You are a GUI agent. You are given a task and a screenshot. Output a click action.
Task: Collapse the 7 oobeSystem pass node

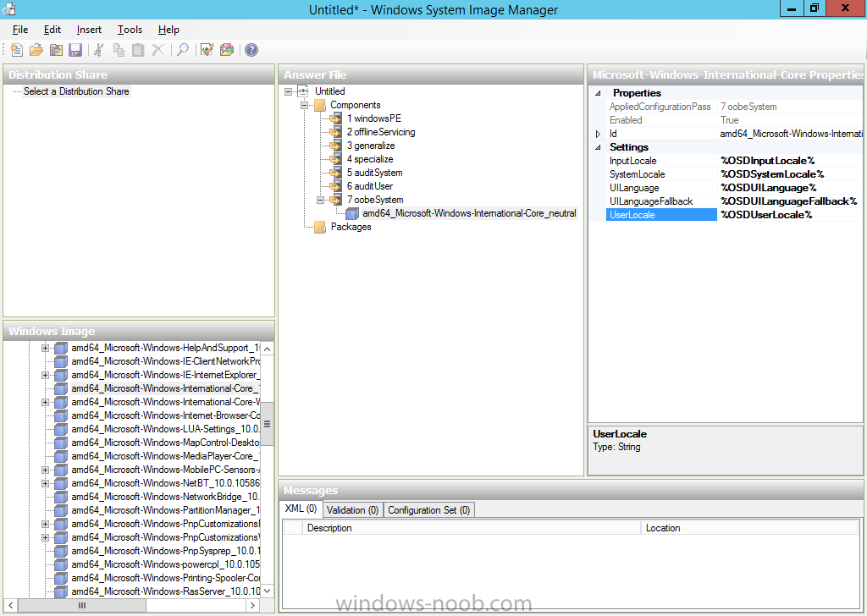320,200
